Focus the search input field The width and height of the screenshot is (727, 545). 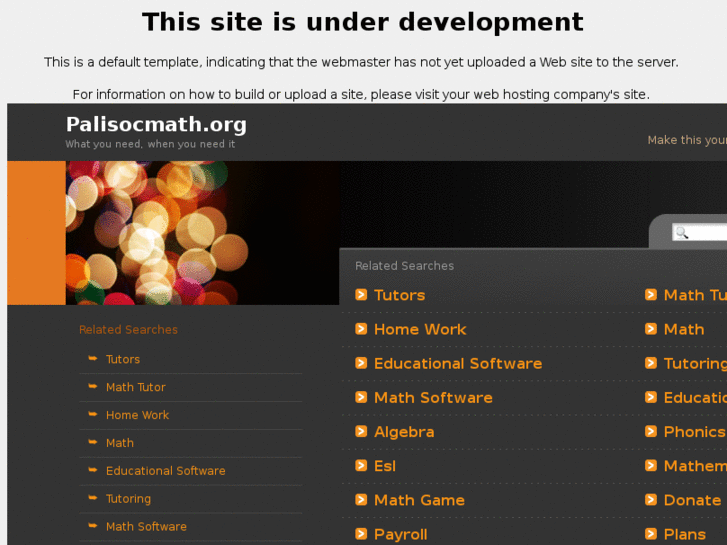click(x=700, y=232)
